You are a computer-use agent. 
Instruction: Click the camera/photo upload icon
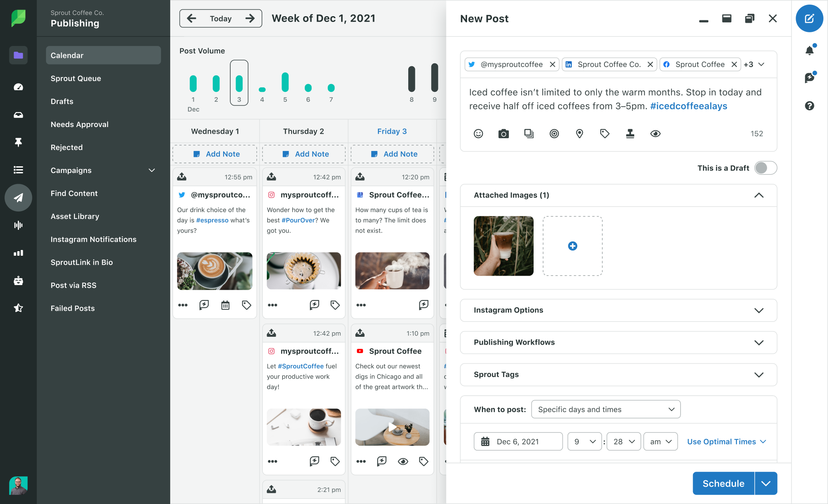pos(503,133)
